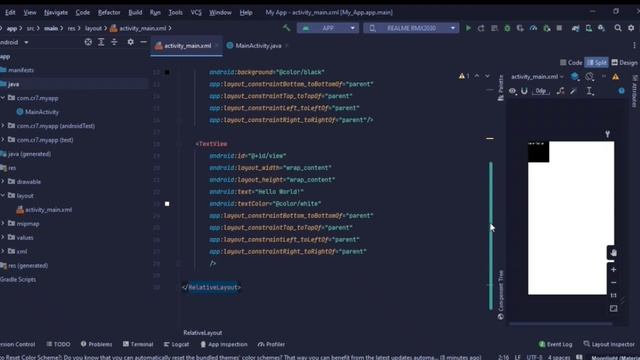Switch to the MainActivity.java tab
The height and width of the screenshot is (360, 640).
[258, 46]
